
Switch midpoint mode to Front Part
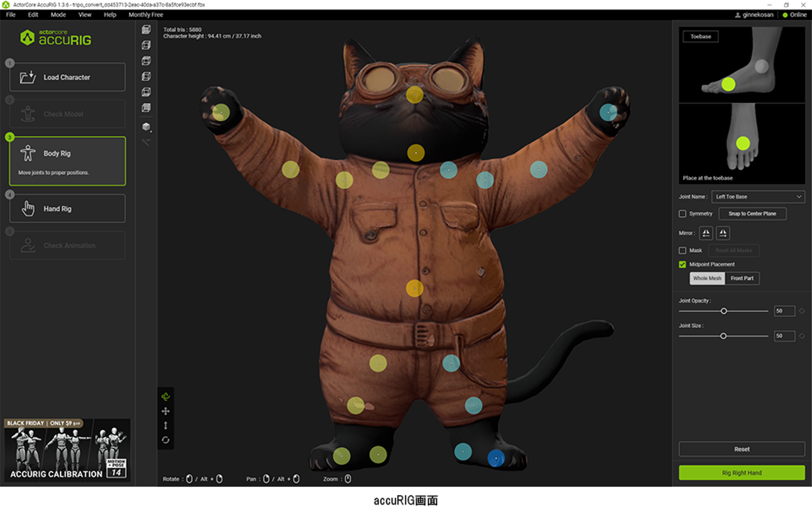point(742,278)
